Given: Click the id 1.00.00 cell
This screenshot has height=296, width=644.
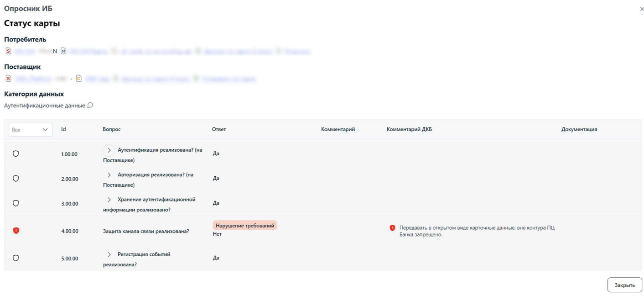Looking at the screenshot, I should click(x=69, y=154).
